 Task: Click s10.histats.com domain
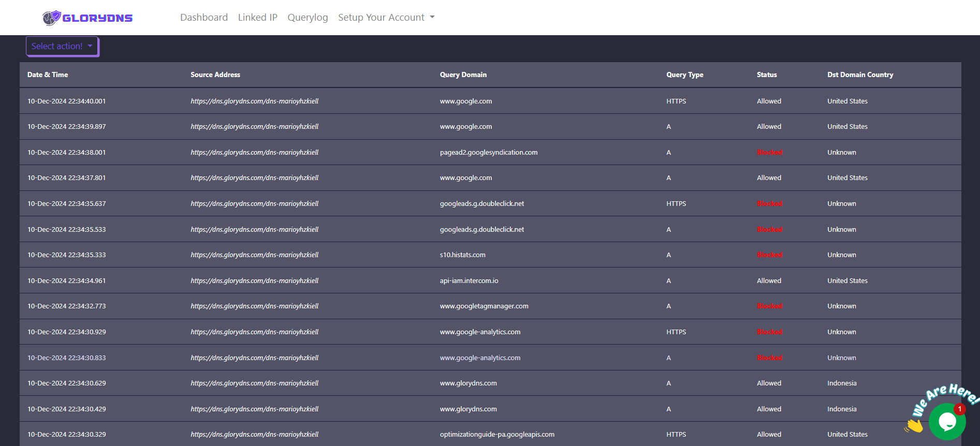click(x=463, y=255)
